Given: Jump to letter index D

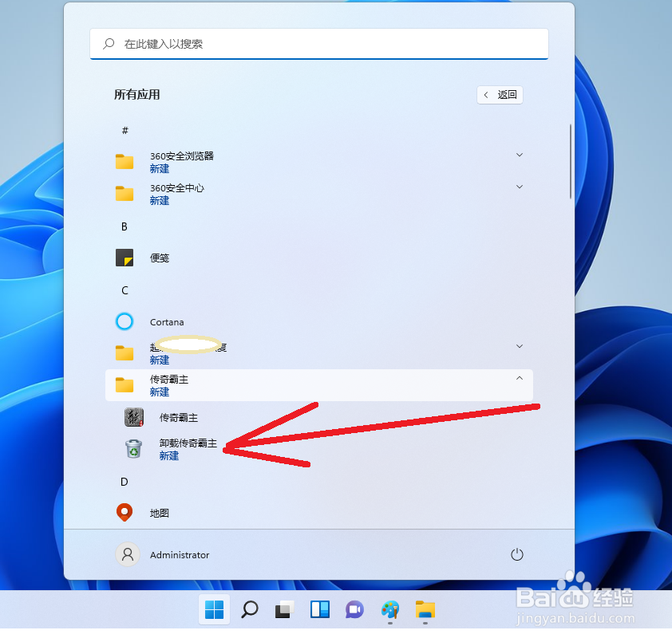Looking at the screenshot, I should 125,482.
